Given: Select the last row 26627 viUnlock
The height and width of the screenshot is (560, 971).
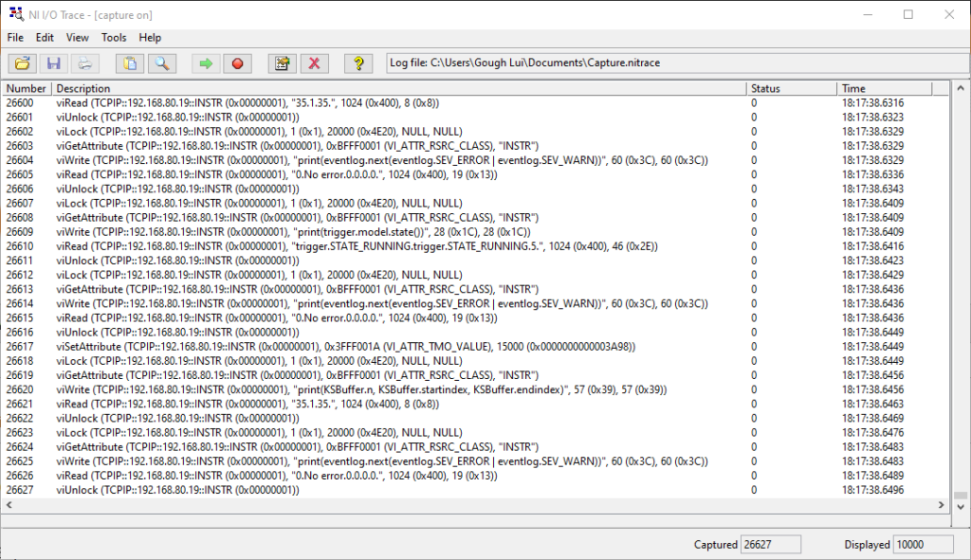Looking at the screenshot, I should pos(476,490).
